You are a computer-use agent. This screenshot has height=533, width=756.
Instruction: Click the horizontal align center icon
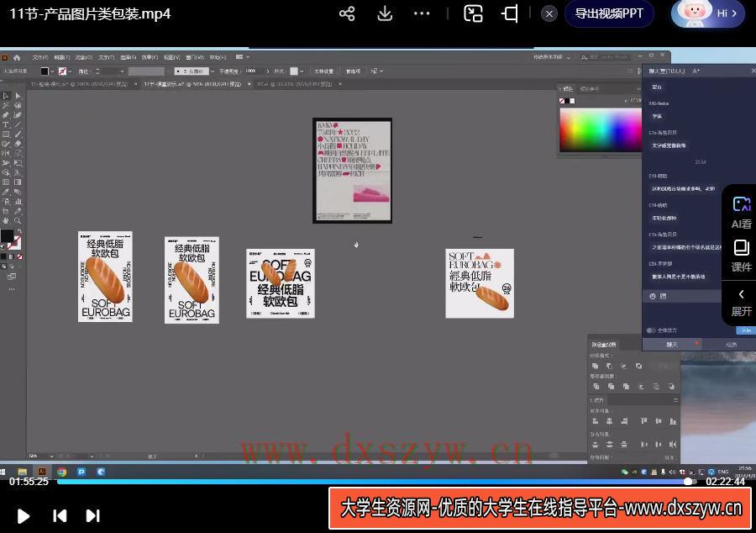pyautogui.click(x=610, y=421)
